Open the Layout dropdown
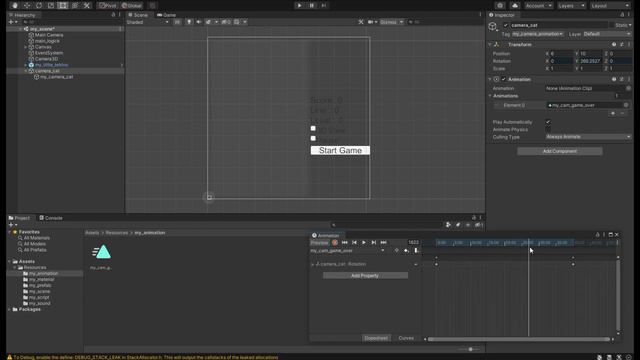The height and width of the screenshot is (360, 640). (610, 6)
